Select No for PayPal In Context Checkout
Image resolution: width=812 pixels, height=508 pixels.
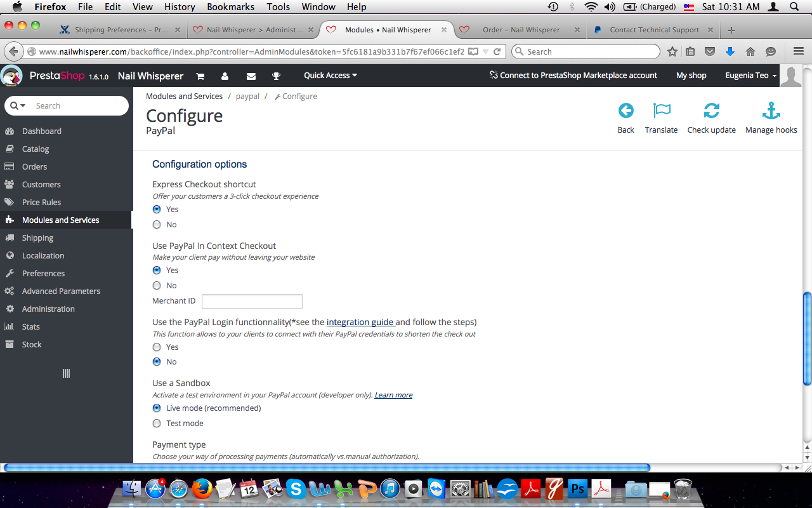tap(157, 285)
